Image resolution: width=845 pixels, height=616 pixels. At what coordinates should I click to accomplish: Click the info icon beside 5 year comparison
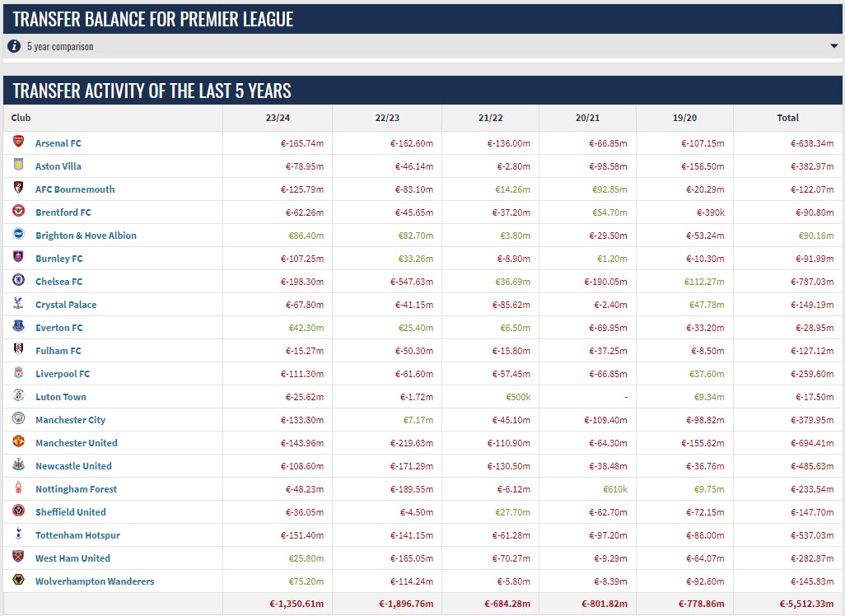coord(14,46)
